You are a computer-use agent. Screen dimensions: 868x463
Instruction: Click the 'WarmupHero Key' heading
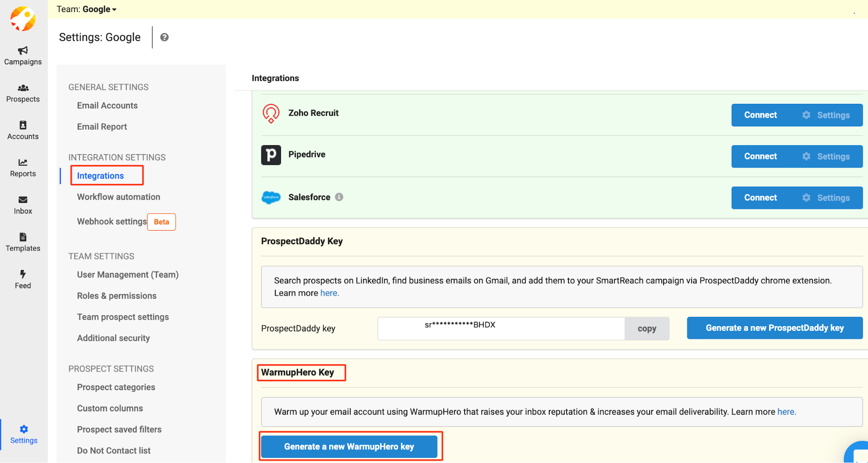[297, 373]
